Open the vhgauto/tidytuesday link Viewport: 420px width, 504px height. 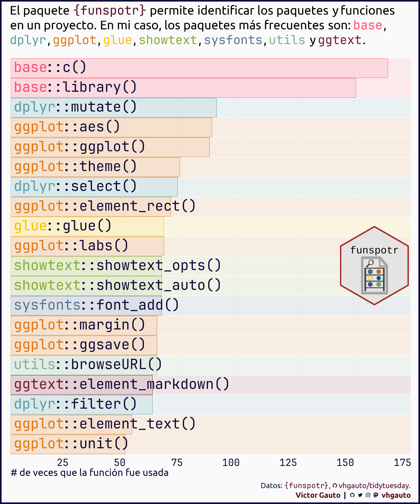click(x=374, y=486)
